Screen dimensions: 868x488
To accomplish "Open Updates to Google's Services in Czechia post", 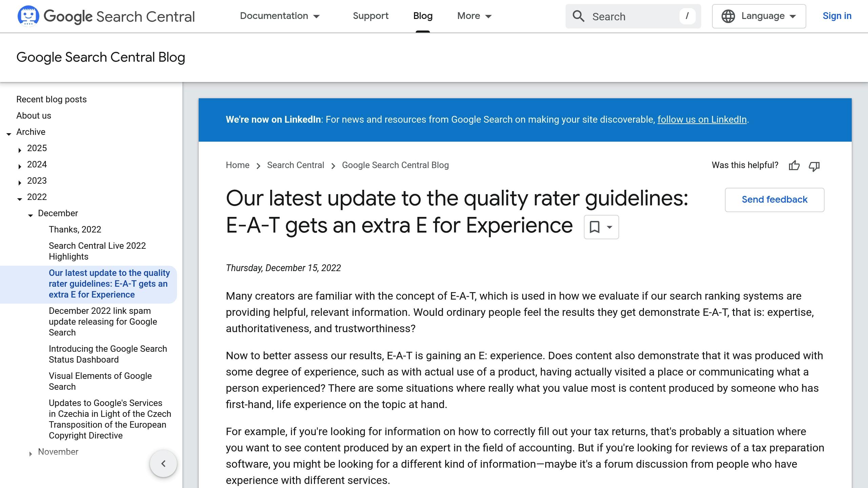I will (x=110, y=419).
